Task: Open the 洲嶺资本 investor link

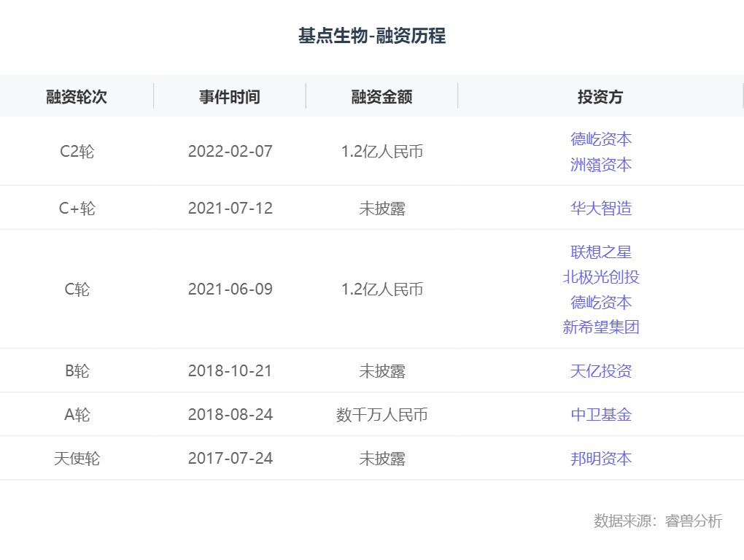Action: [601, 165]
